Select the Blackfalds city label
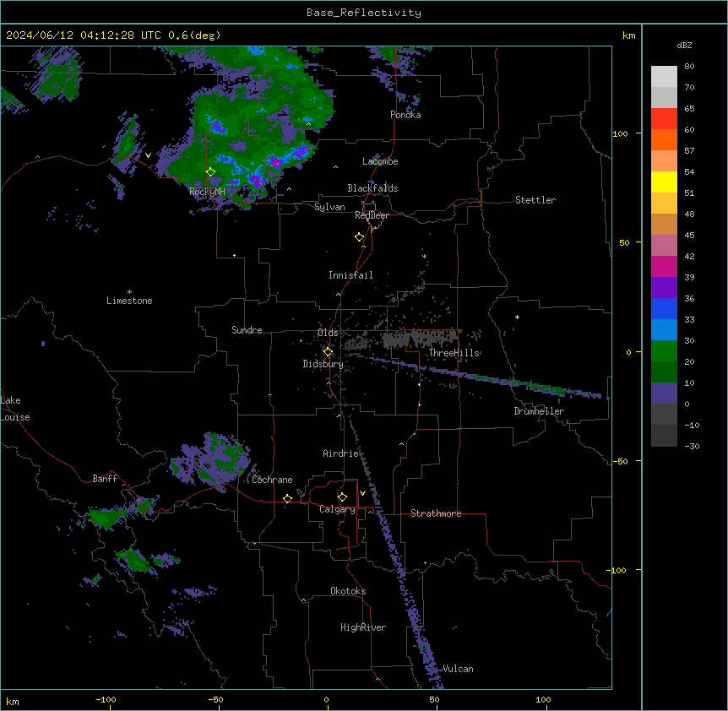This screenshot has height=711, width=728. click(372, 188)
